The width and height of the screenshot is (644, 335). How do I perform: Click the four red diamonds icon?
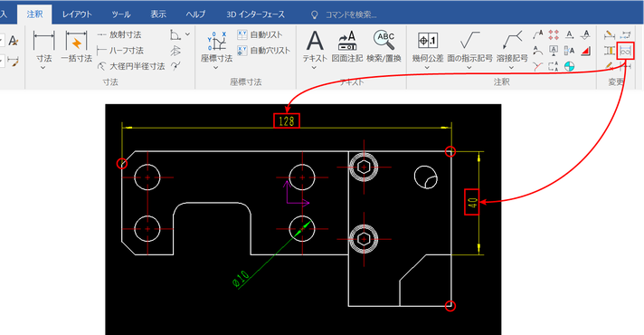point(554,35)
